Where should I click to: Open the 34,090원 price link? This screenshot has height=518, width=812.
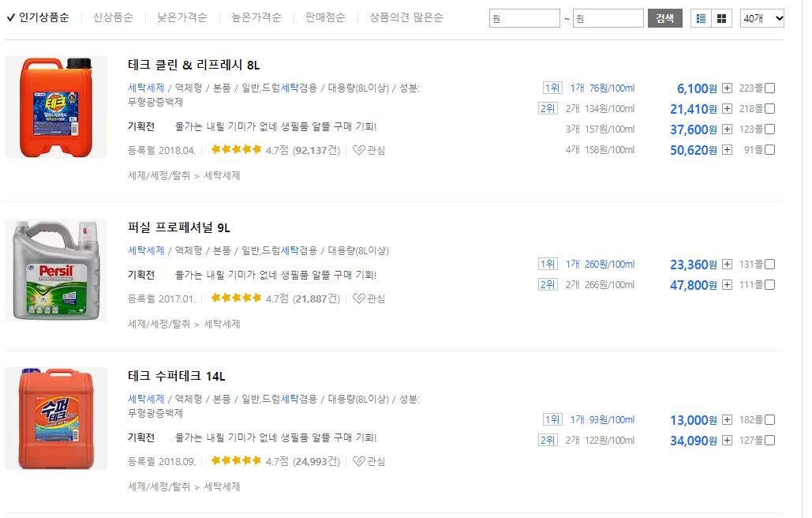[x=694, y=441]
